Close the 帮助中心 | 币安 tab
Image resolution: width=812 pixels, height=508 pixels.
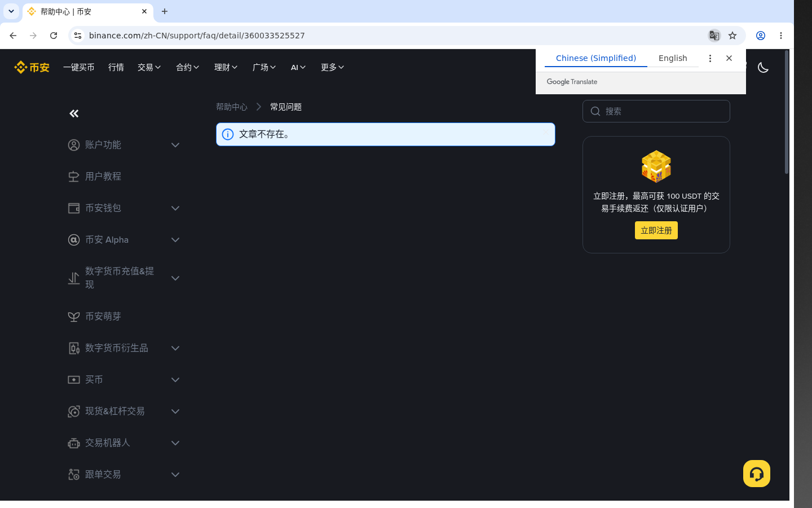coord(144,11)
